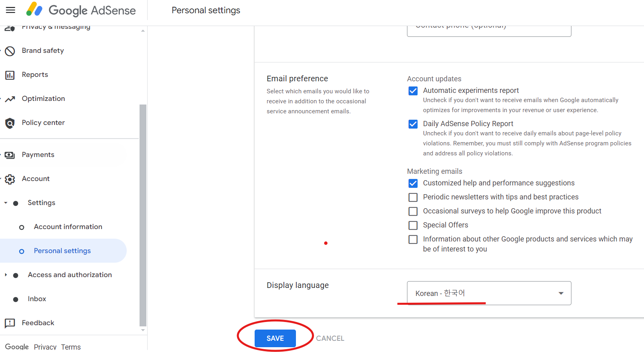Check information about other Google products
This screenshot has height=352, width=644.
pyautogui.click(x=413, y=239)
